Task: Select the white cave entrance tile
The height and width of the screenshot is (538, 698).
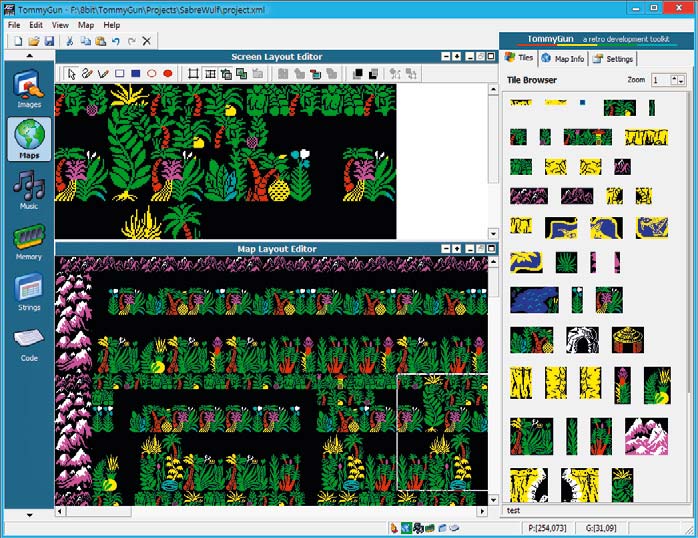Action: [x=582, y=340]
